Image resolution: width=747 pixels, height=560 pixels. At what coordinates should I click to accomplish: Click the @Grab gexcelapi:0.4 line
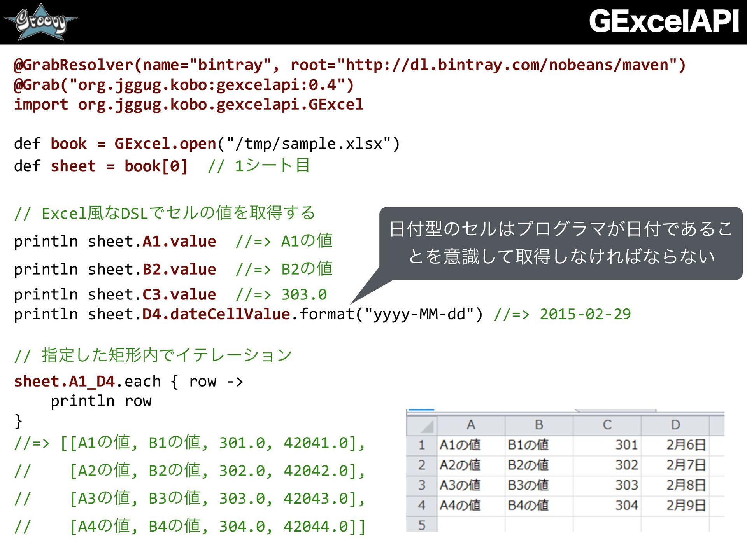(x=184, y=85)
